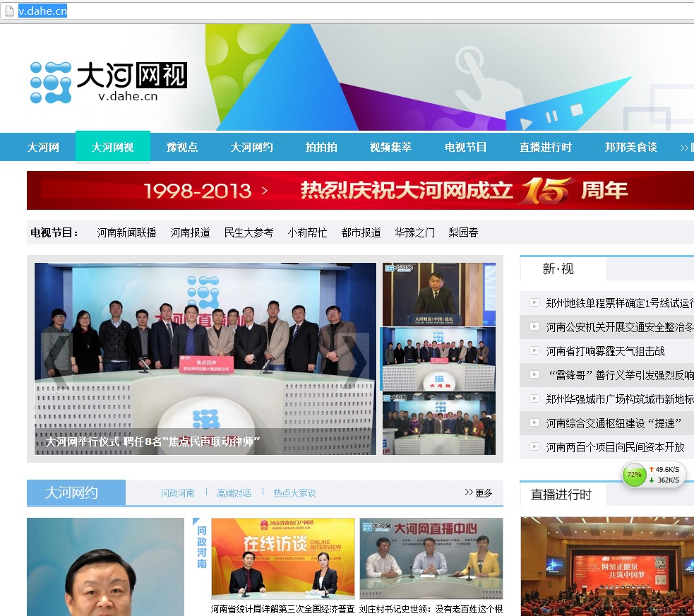Open conference hall thumbnail under 直播进行时

[x=607, y=567]
